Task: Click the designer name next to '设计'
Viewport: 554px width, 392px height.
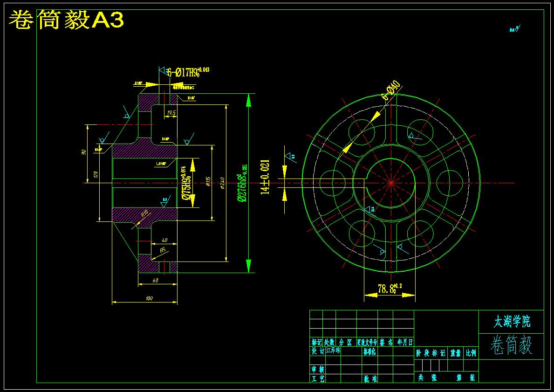Action: point(333,351)
